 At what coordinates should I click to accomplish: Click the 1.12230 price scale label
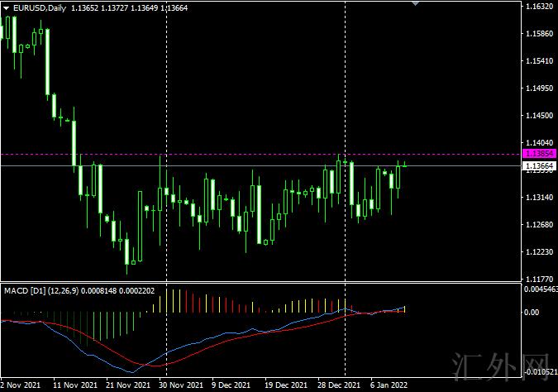coord(539,252)
